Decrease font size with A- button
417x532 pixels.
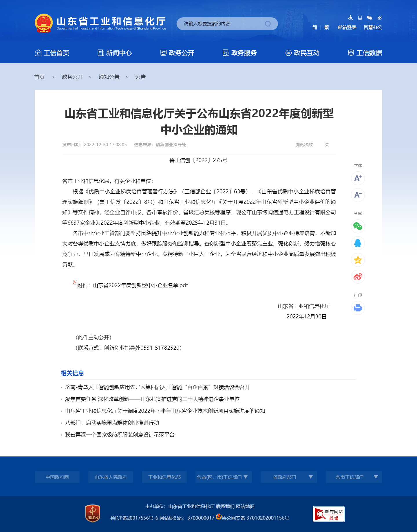(358, 195)
